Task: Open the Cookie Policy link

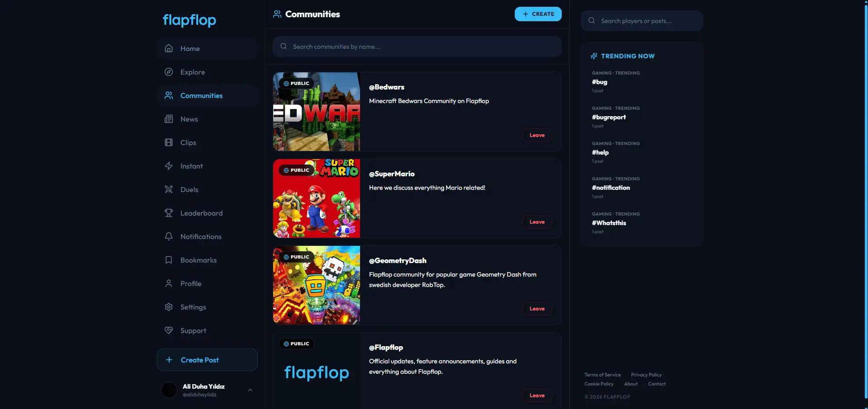Action: point(599,384)
